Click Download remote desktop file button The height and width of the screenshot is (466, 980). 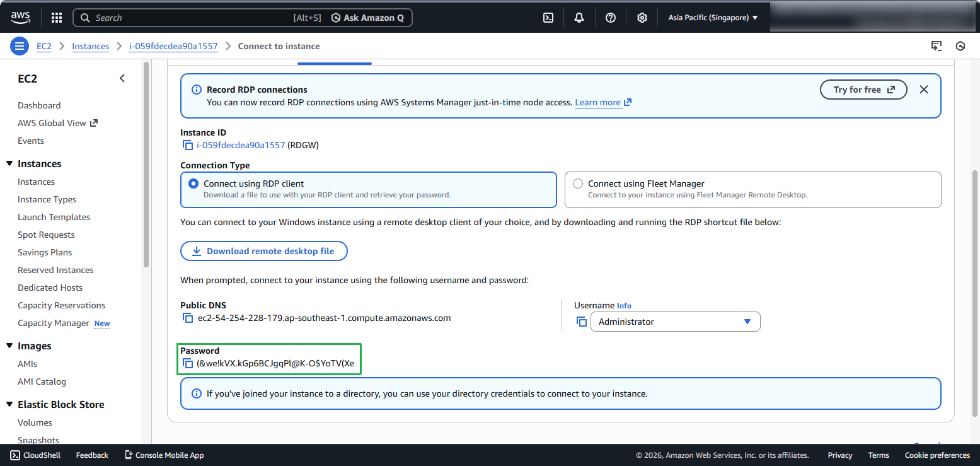(x=263, y=251)
